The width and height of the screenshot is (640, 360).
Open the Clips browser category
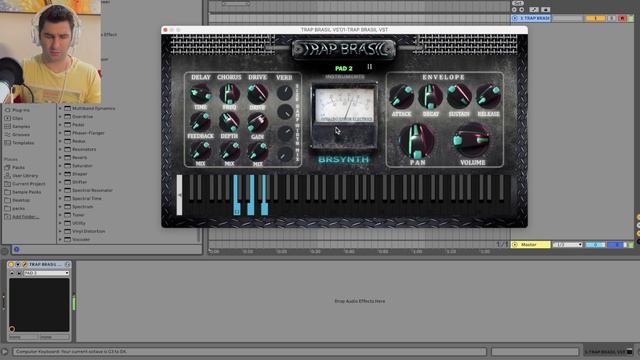pyautogui.click(x=14, y=118)
